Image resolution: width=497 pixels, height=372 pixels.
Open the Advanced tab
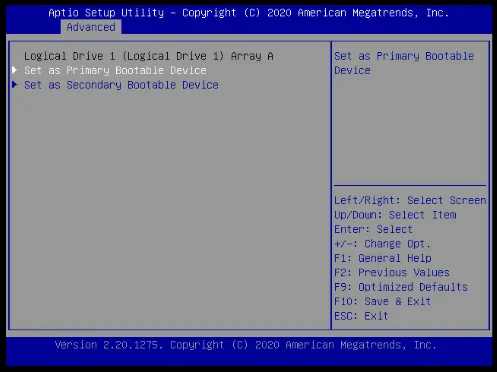click(x=91, y=27)
